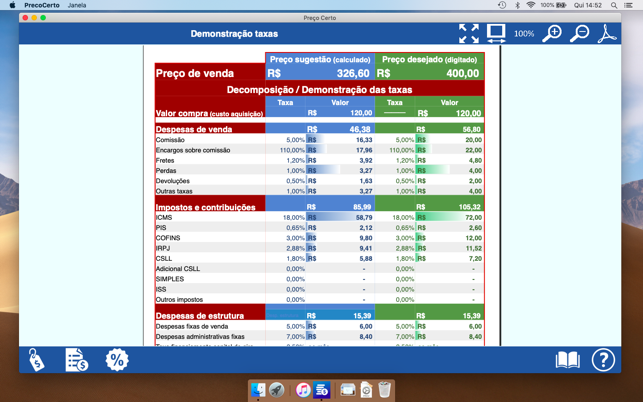Export to PDF with Acrobat icon

607,33
